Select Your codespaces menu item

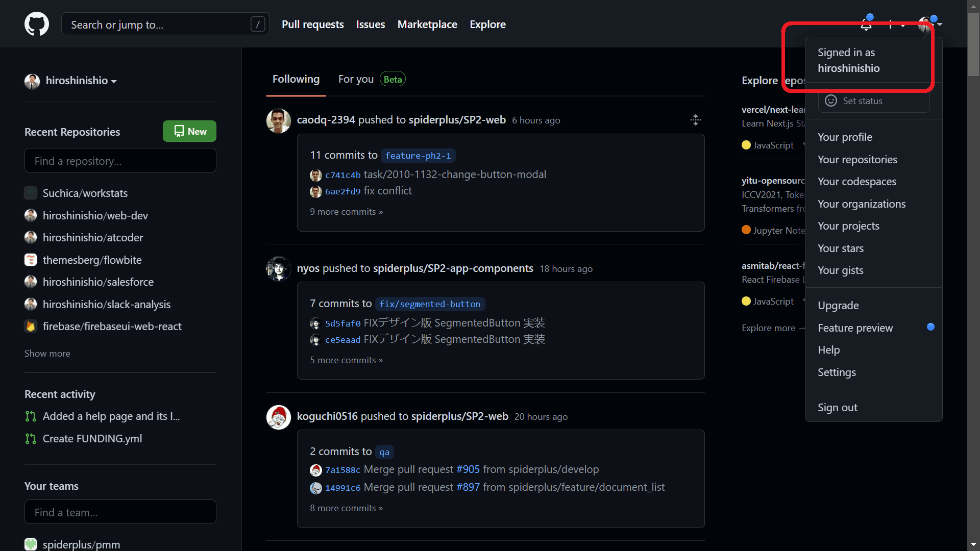click(x=874, y=181)
